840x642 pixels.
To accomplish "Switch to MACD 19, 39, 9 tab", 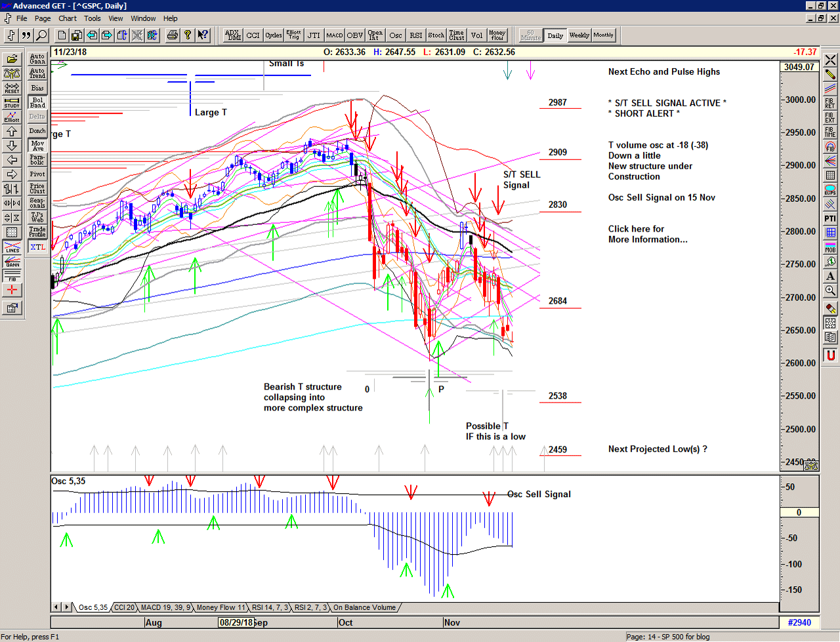I will click(165, 608).
